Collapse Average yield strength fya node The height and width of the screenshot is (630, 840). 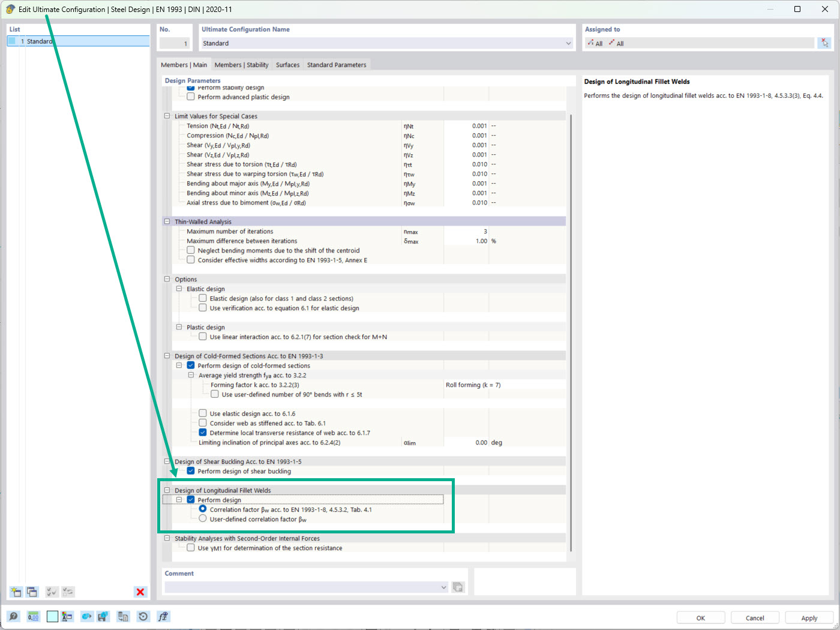click(x=191, y=375)
